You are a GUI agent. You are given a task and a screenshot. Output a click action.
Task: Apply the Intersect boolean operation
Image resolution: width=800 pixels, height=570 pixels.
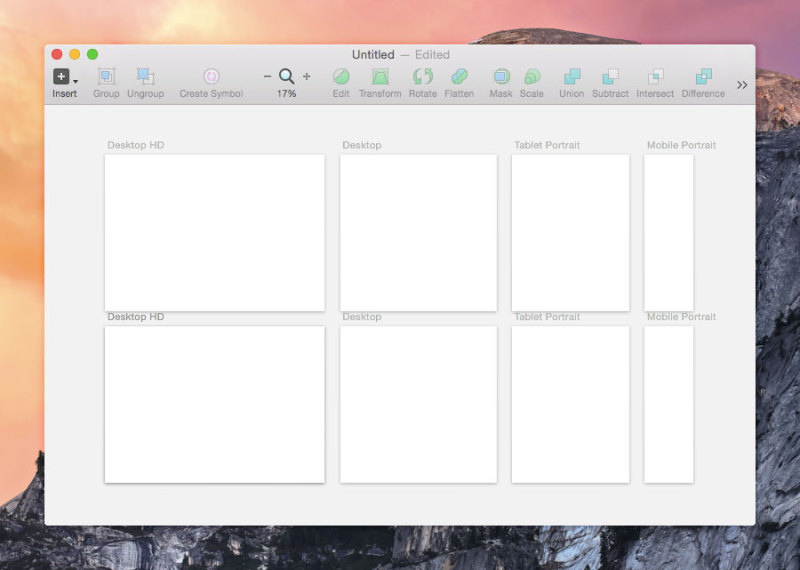(656, 77)
